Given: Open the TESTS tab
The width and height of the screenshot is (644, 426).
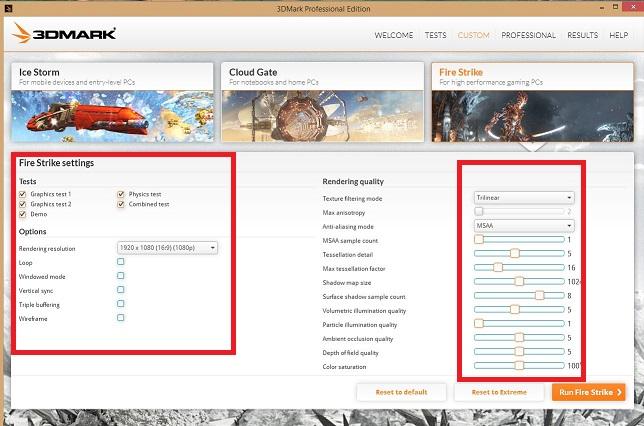Looking at the screenshot, I should point(435,35).
